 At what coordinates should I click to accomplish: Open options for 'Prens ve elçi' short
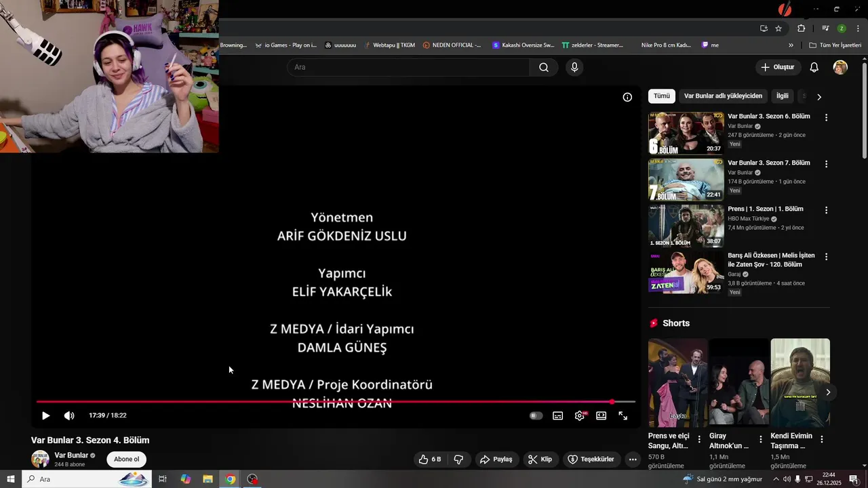(699, 439)
